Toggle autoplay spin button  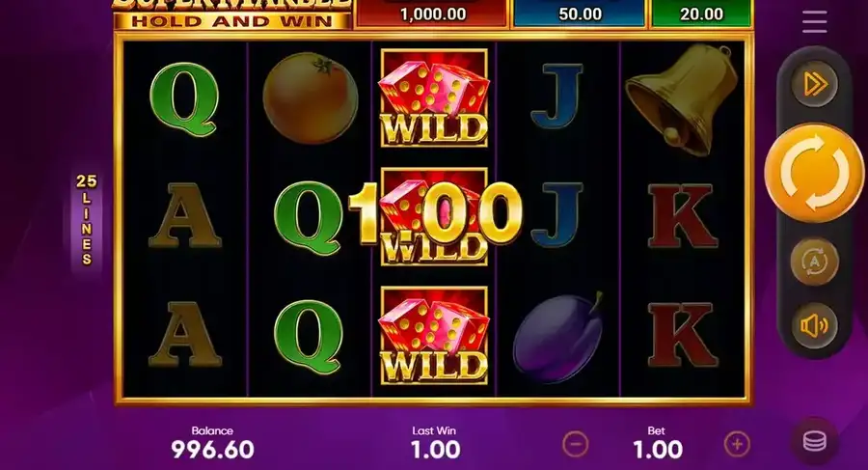click(x=814, y=262)
